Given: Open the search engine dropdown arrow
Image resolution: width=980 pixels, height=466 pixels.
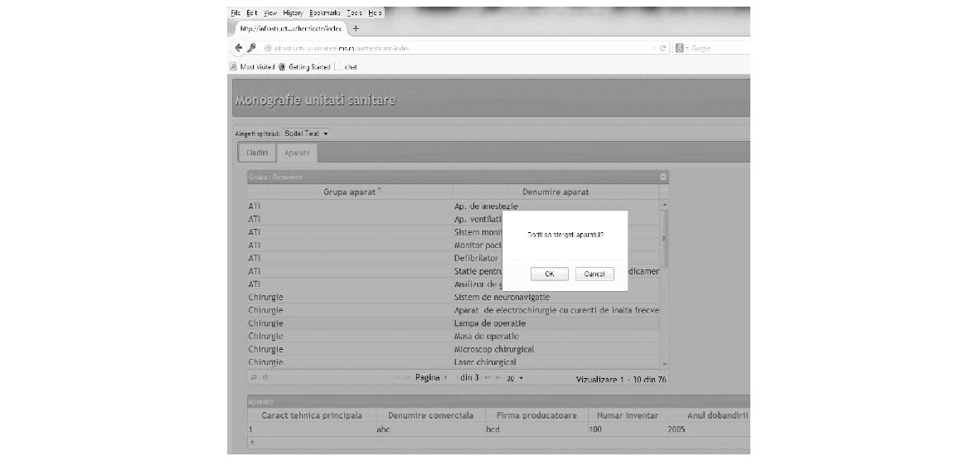Looking at the screenshot, I should tap(686, 48).
